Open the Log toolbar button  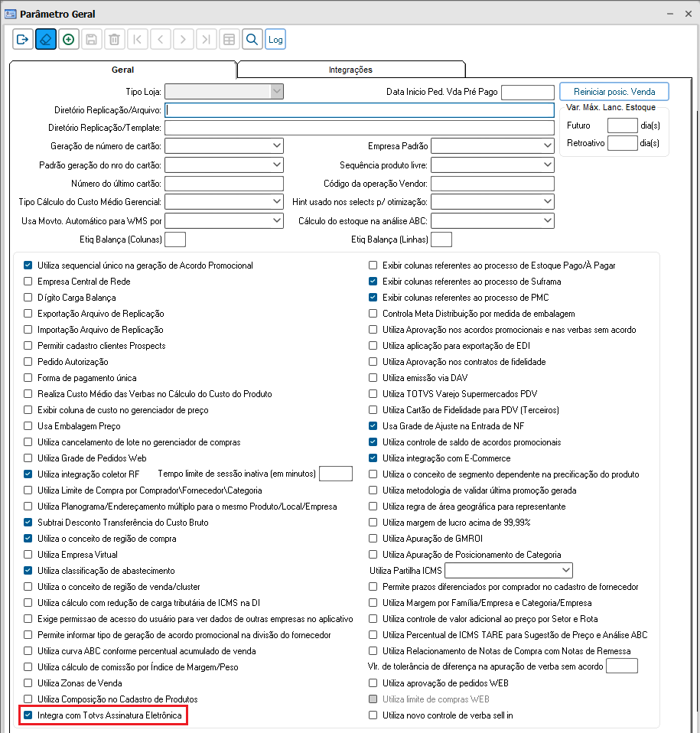click(275, 39)
